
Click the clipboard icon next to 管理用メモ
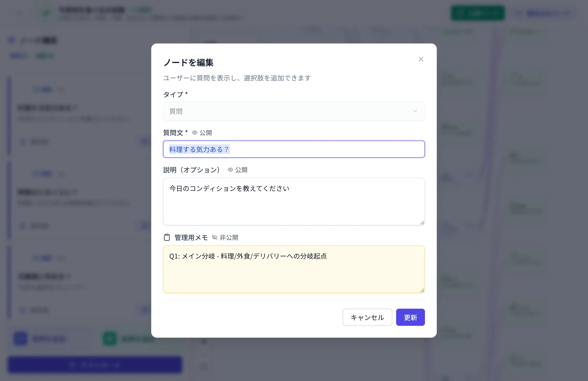(167, 237)
